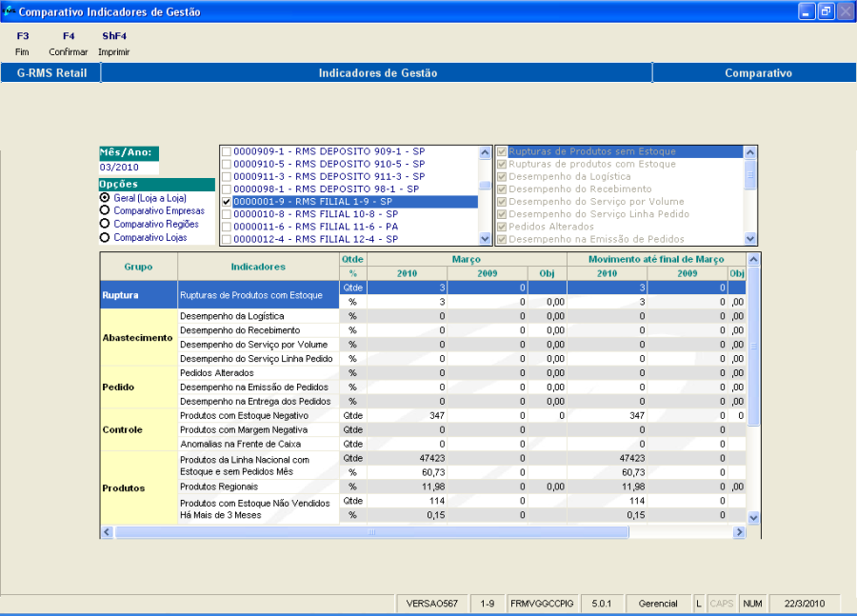857x616 pixels.
Task: Check RMS DEPOSITO 909-1 - SP checkbox
Action: coord(226,151)
